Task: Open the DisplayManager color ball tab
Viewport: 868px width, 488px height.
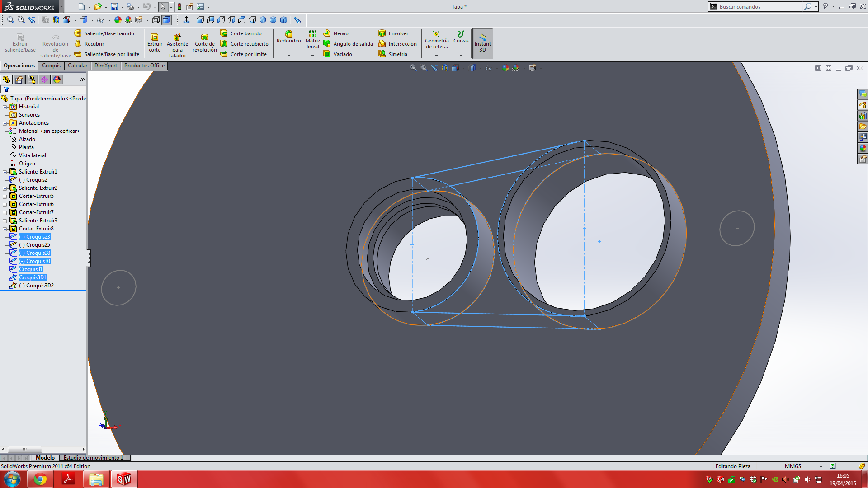Action: pyautogui.click(x=57, y=80)
